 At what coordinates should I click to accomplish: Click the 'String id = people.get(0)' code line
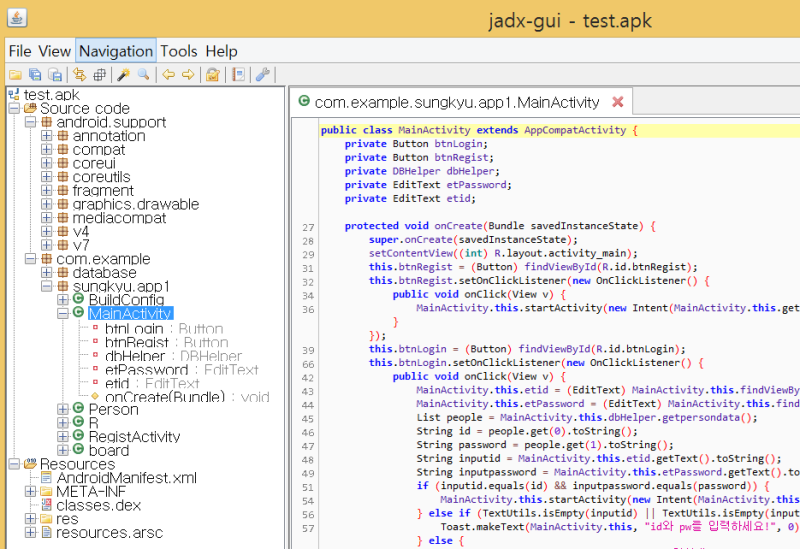(x=527, y=431)
